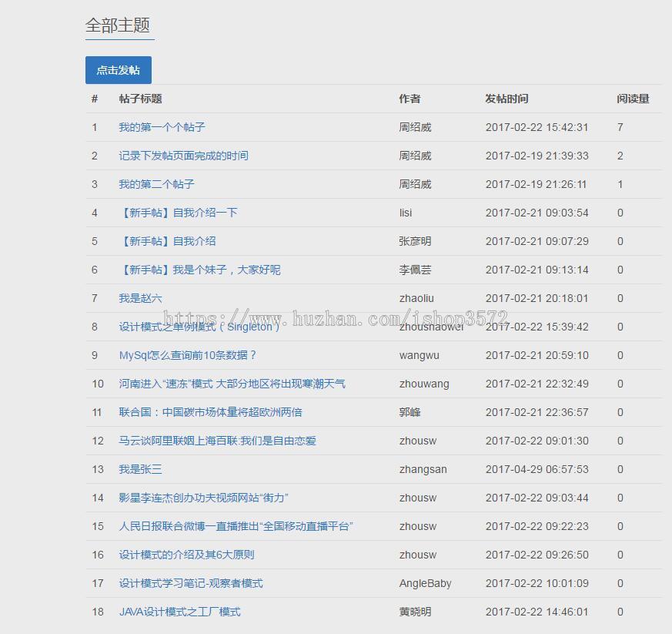
Task: Select author zhaoliu
Action: 416,299
